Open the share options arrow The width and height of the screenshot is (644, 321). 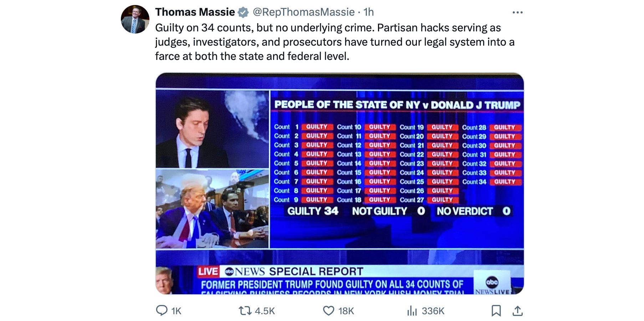coord(517,311)
